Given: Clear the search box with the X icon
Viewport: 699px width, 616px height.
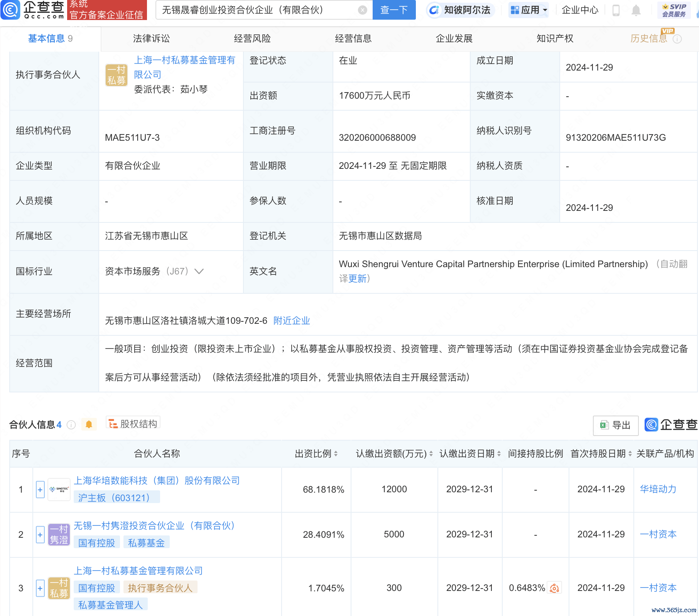Looking at the screenshot, I should pos(362,10).
